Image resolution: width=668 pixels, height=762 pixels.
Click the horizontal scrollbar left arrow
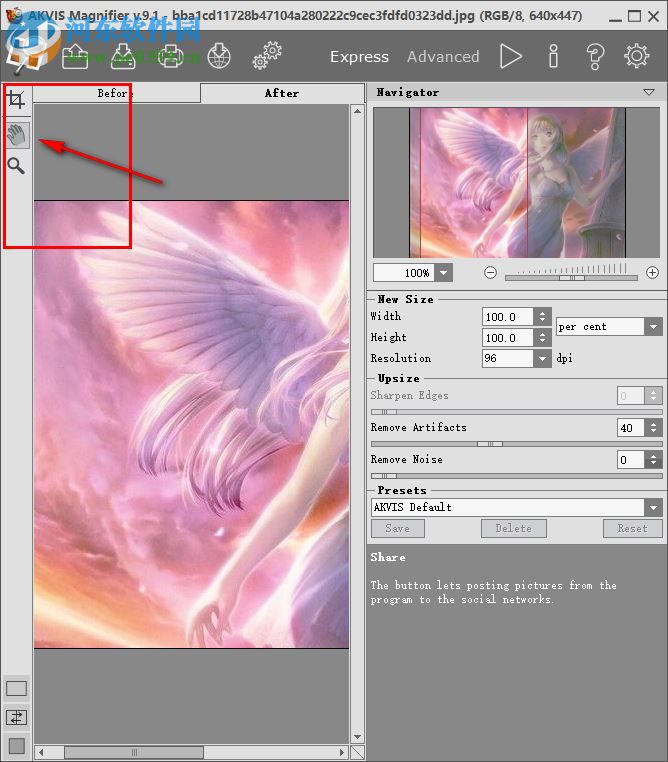pos(41,752)
